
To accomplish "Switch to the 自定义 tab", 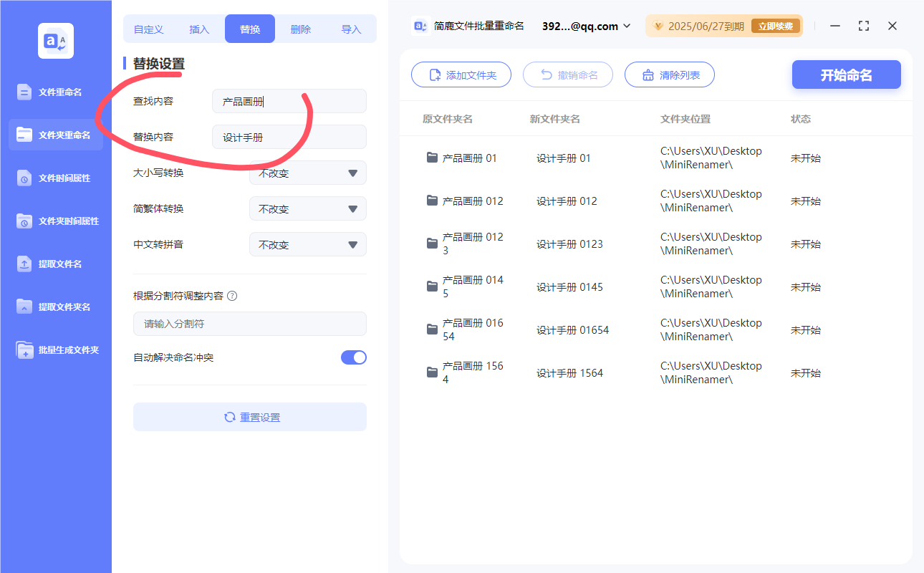I will coord(148,28).
